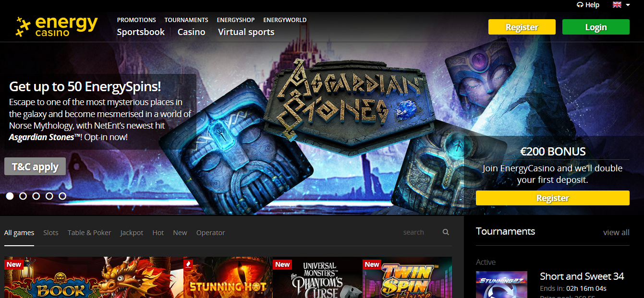Screen dimensions: 644x298
Task: Click the Help link
Action: point(592,5)
